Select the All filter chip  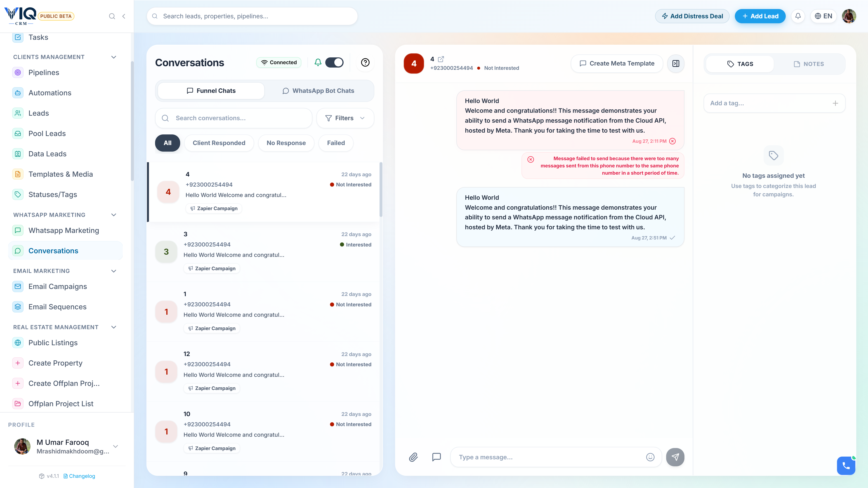coord(167,143)
